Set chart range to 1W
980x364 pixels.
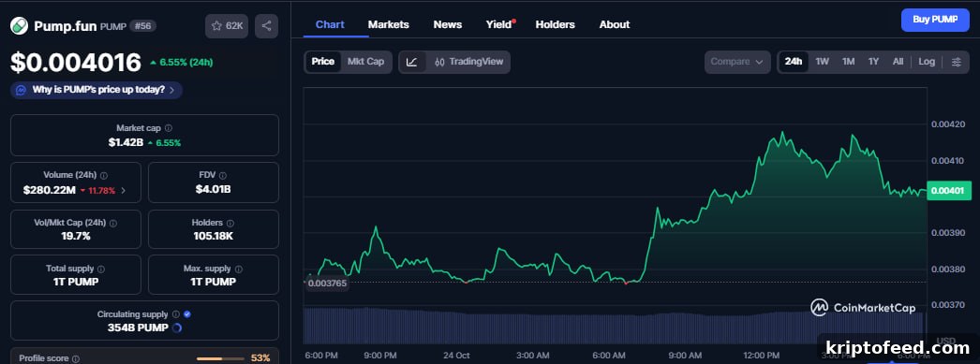tap(822, 62)
